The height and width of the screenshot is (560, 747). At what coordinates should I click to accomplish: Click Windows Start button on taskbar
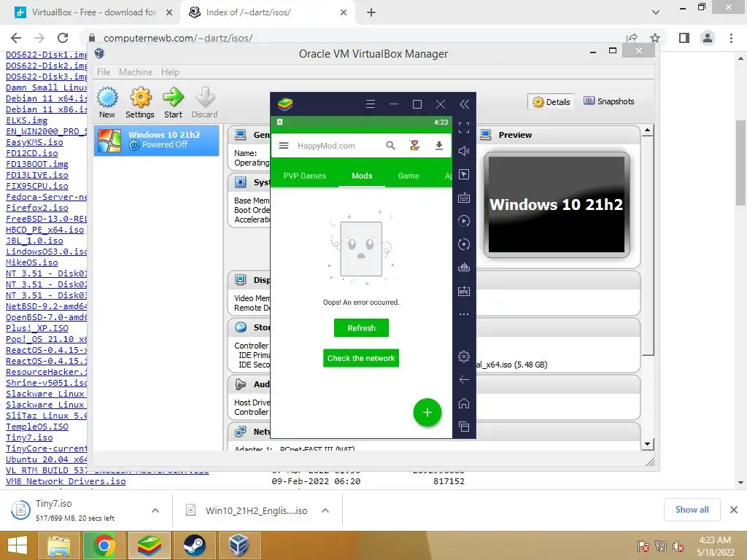pos(18,545)
